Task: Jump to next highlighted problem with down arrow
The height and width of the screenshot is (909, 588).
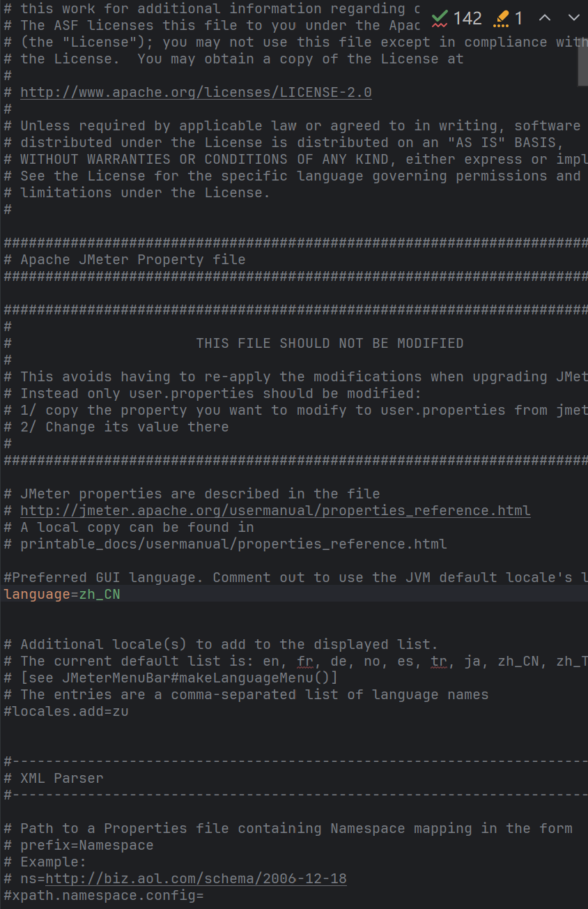Action: (573, 18)
